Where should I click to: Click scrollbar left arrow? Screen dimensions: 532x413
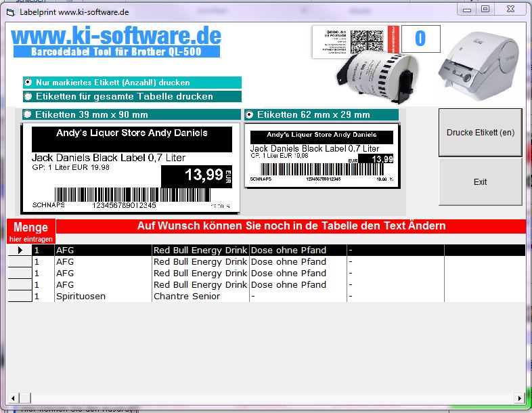pyautogui.click(x=13, y=398)
